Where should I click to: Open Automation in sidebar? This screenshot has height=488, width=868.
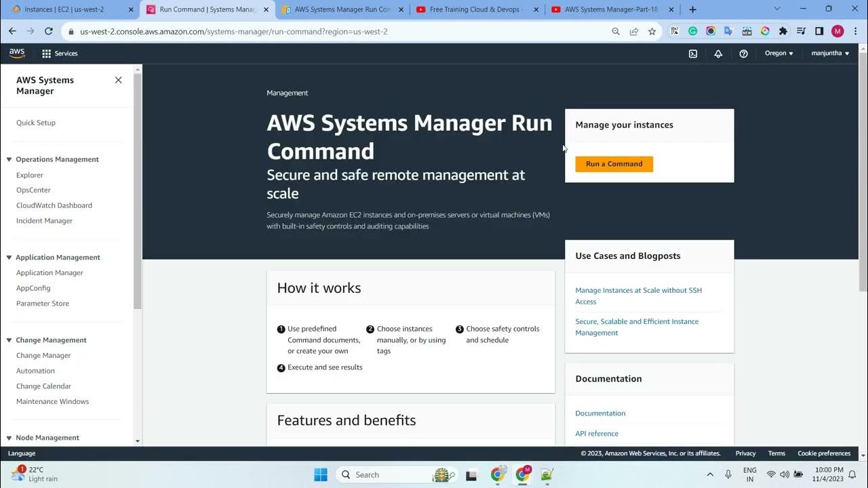point(35,371)
